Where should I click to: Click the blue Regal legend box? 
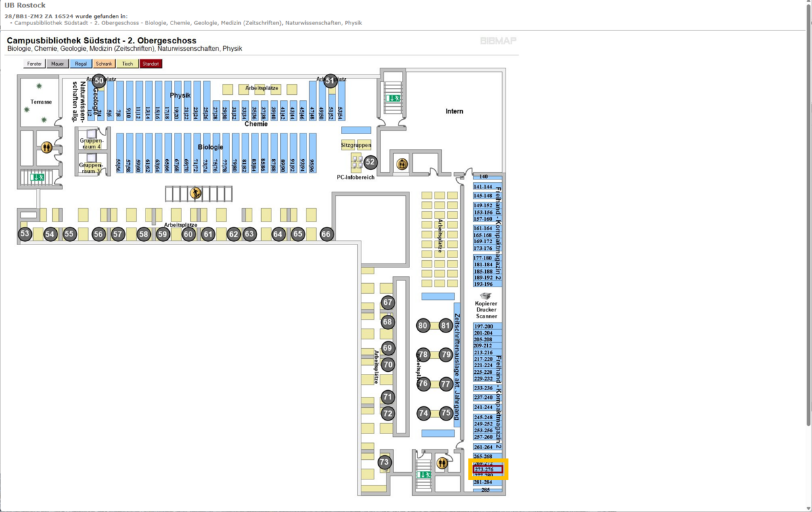tap(81, 64)
